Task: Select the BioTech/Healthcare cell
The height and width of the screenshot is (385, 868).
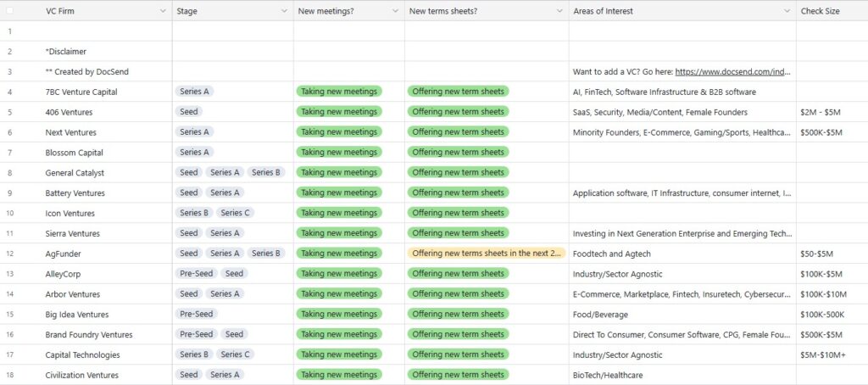Action: 682,375
